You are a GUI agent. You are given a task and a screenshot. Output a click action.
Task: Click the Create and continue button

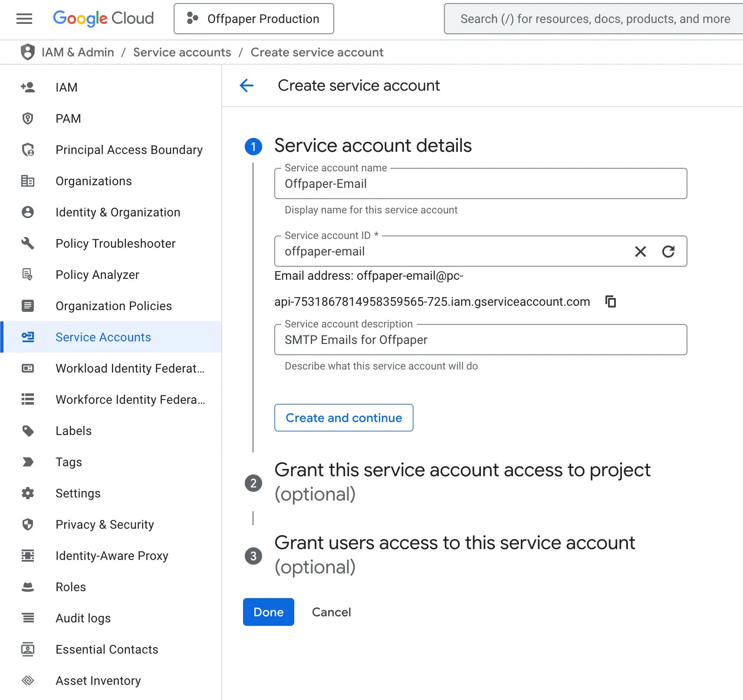pyautogui.click(x=344, y=418)
